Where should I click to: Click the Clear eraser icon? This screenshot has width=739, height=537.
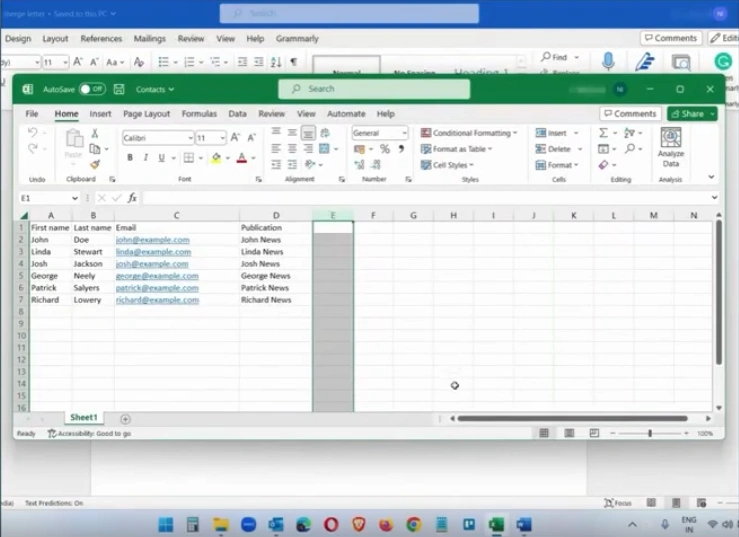tap(603, 165)
